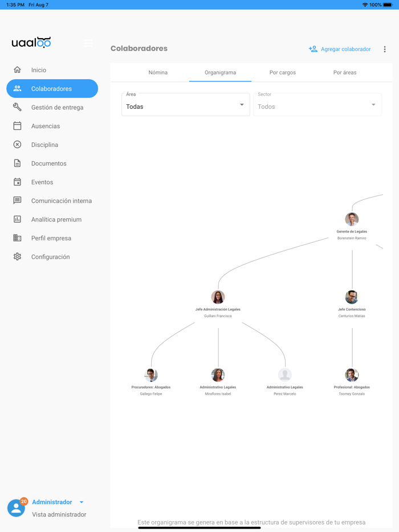
Task: Click the Analítica premium chart icon
Action: pos(17,219)
